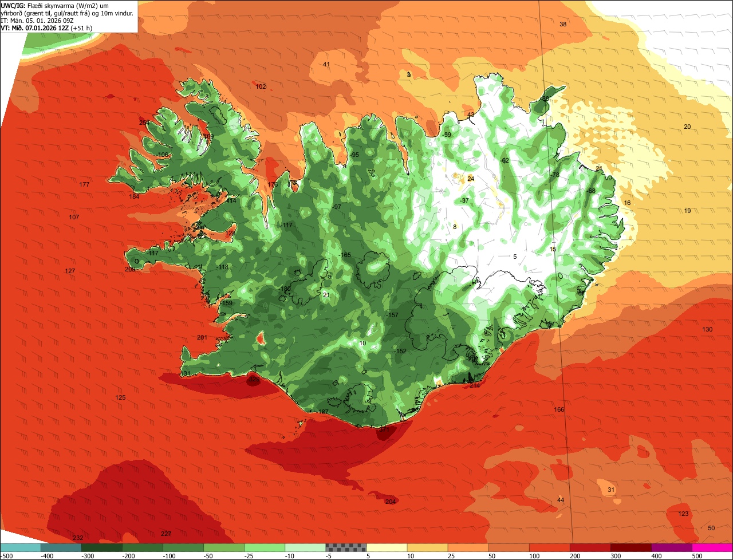Click the value -68 on the east coast
This screenshot has height=560, width=733.
[x=590, y=191]
